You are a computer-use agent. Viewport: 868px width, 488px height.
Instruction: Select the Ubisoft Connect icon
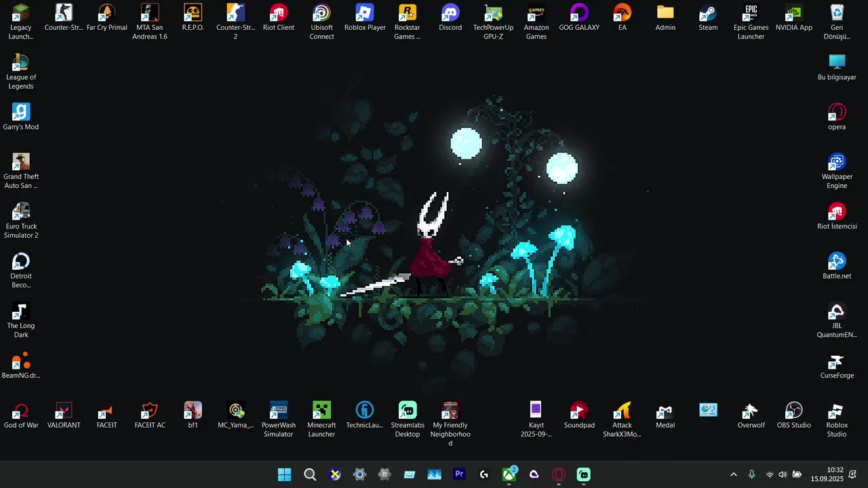[x=321, y=22]
